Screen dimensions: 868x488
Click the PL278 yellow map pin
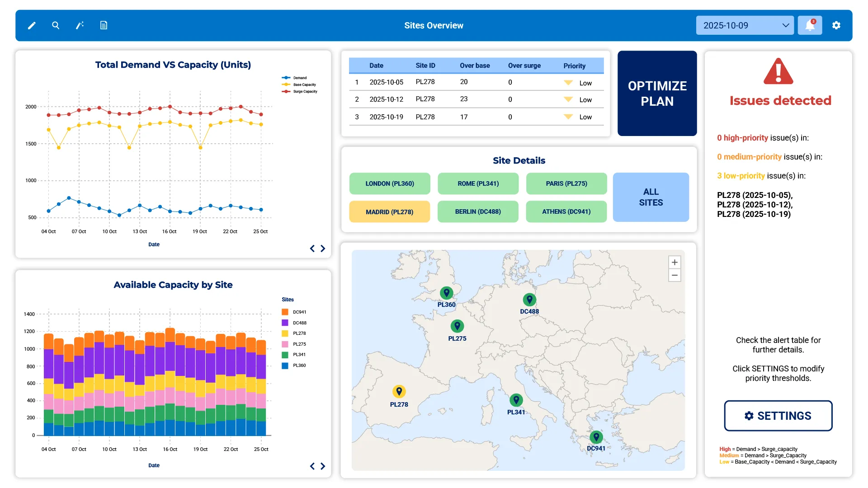pyautogui.click(x=399, y=391)
